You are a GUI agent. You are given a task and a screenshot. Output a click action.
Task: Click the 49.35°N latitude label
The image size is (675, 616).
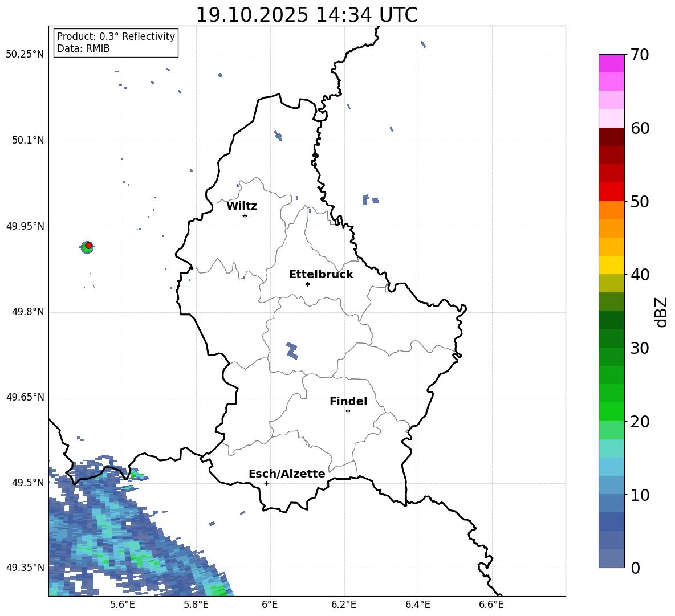[x=25, y=568]
